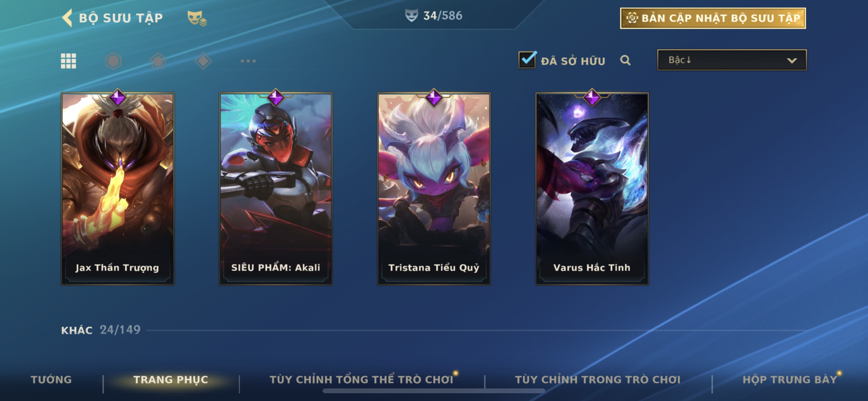Go back using the Bộ Sưu Tập arrow

[x=67, y=17]
